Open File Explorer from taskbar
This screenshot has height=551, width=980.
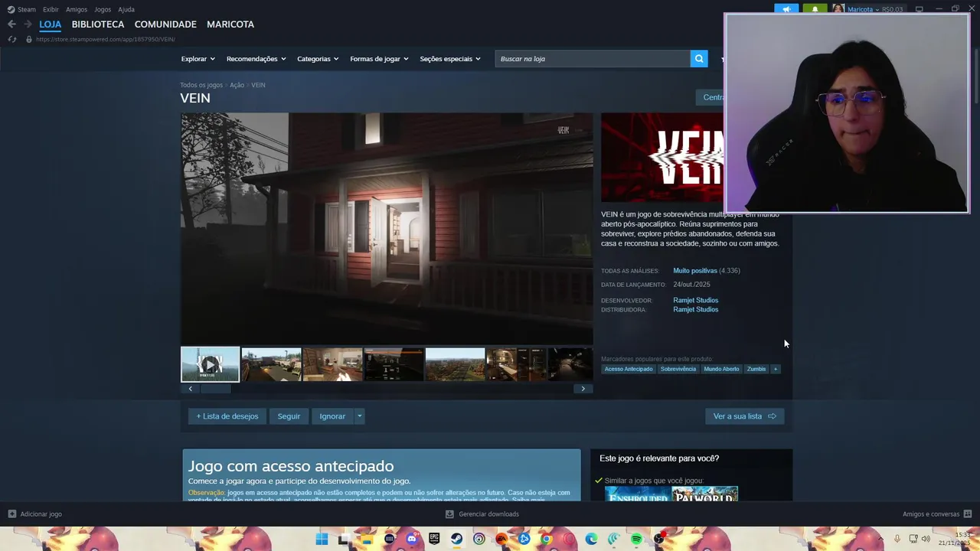coord(367,540)
